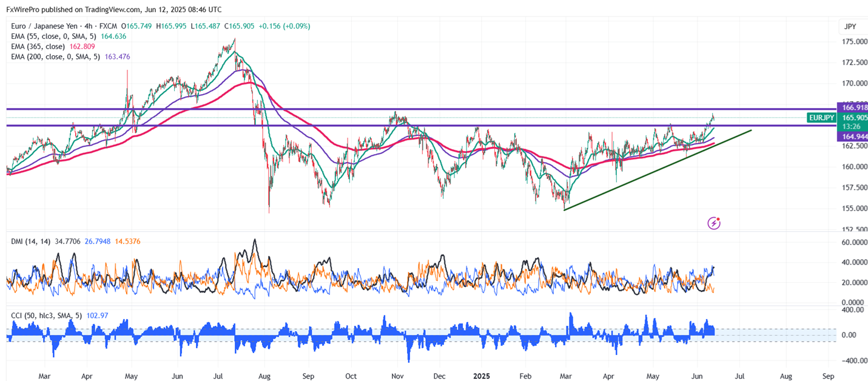Click the 164.944 price line label
Viewport: 868px width, 381px height.
coord(852,138)
